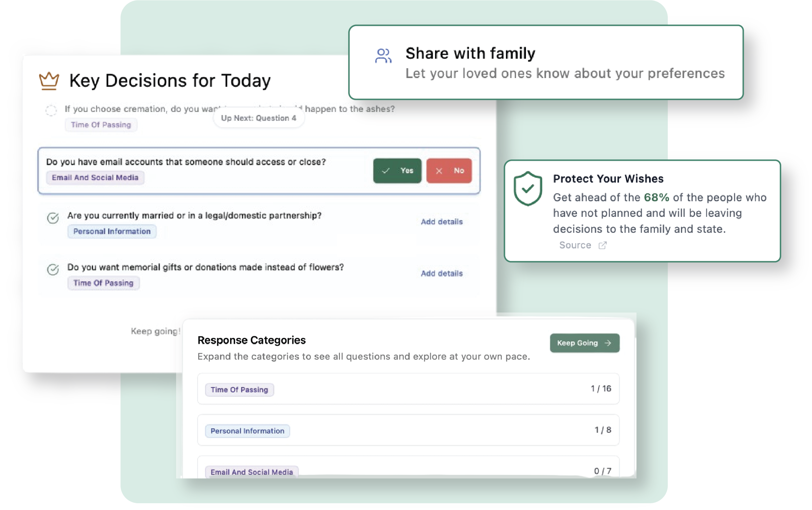Select the Personal Information tag under marriage question
This screenshot has height=510, width=812.
[x=112, y=231]
